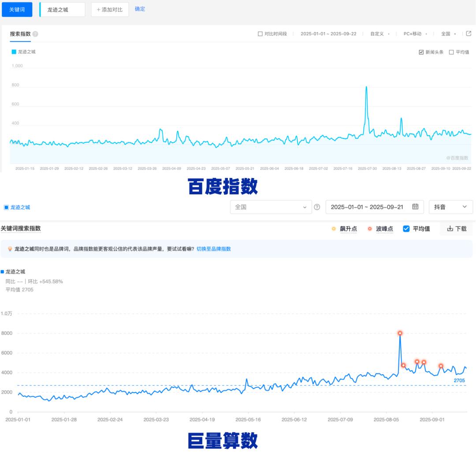Click the export share icon at top right
Screen dimensions: 476x454
click(x=469, y=33)
